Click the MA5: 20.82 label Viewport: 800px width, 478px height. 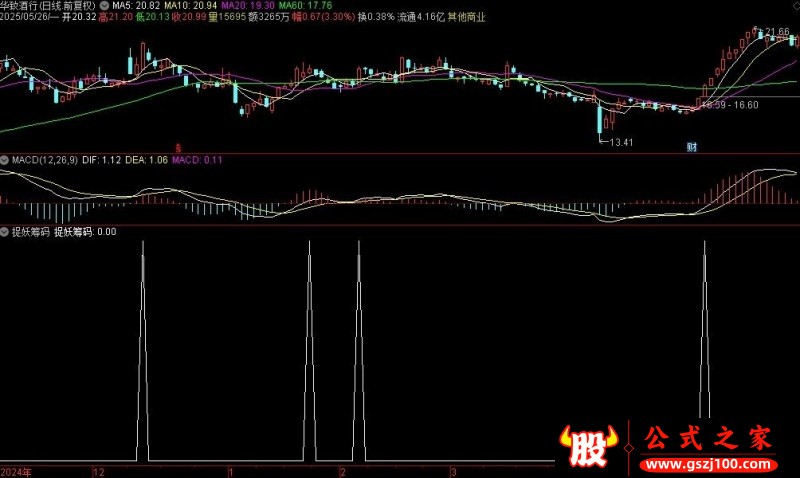(x=136, y=6)
